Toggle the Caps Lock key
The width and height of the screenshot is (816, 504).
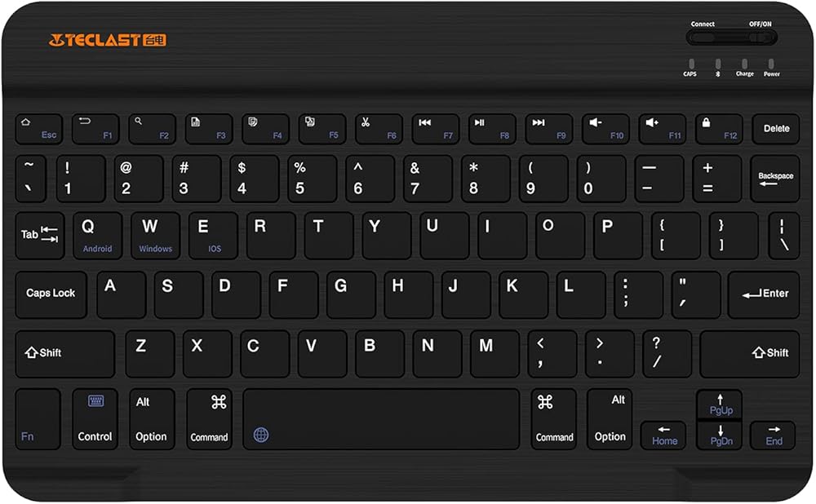point(51,294)
